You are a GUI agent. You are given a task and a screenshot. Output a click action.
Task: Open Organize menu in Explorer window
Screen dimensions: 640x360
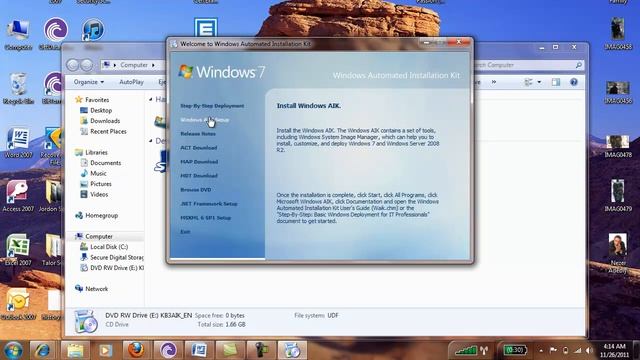(89, 82)
